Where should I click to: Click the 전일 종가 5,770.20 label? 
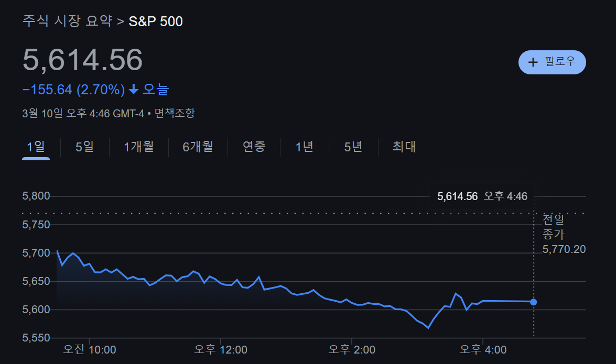564,234
